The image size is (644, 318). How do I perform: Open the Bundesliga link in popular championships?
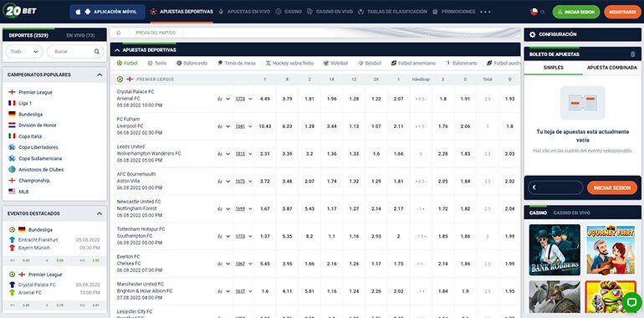coord(30,114)
